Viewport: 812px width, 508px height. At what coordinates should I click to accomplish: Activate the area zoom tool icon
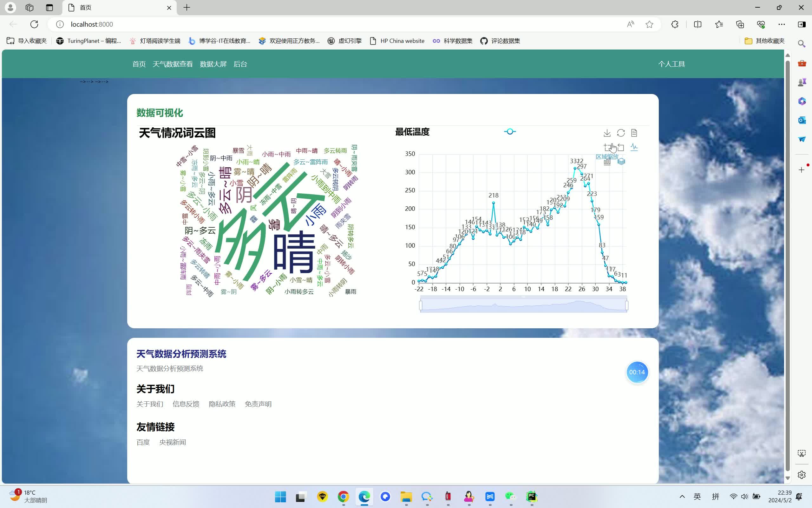pyautogui.click(x=607, y=147)
